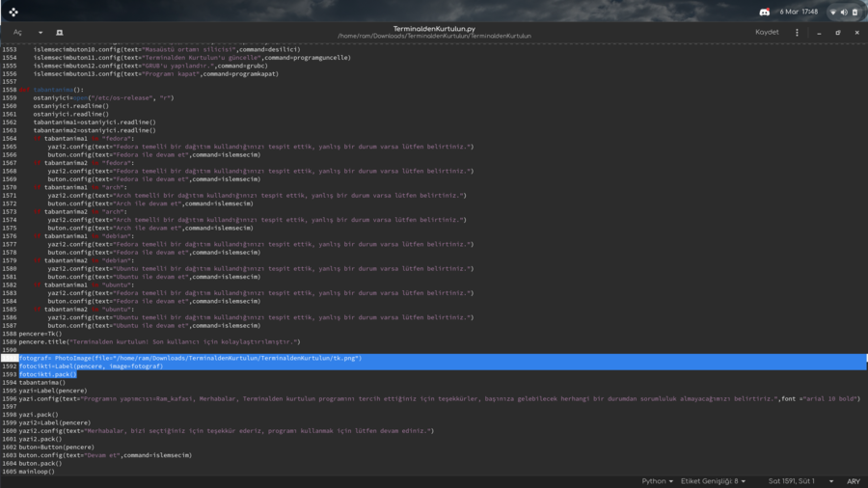
Task: Place cursor on line 1558 def tabantanima()
Action: pos(51,90)
